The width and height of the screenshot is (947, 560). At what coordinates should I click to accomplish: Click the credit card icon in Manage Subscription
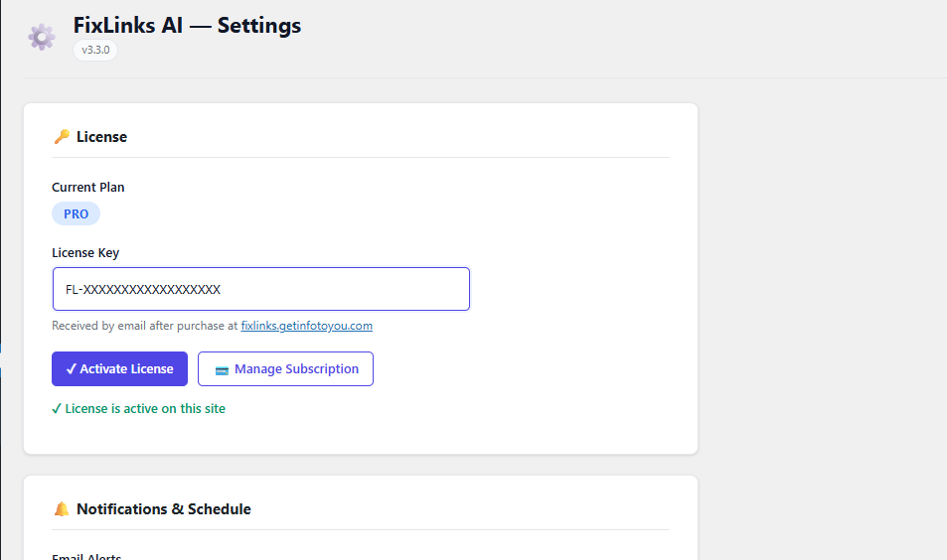pos(222,370)
